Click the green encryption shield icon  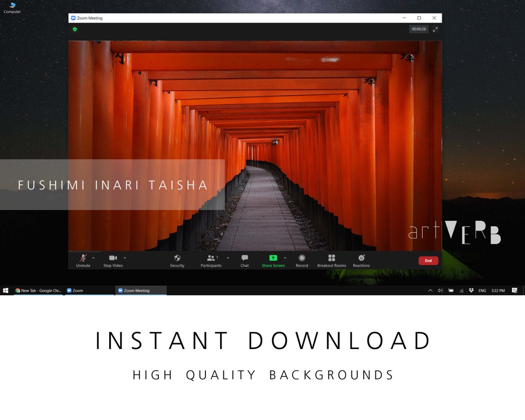coord(75,29)
